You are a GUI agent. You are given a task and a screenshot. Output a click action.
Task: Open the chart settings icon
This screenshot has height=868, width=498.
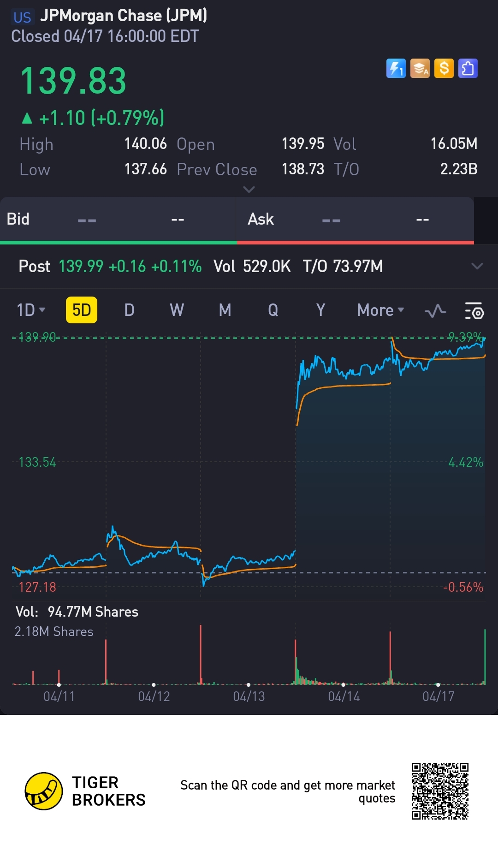coord(474,311)
